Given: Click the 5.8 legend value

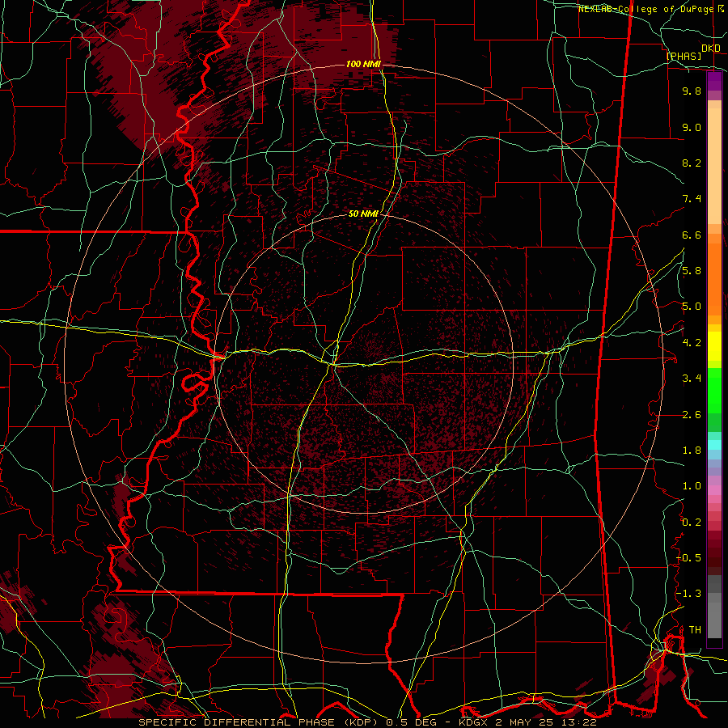Looking at the screenshot, I should tap(692, 271).
